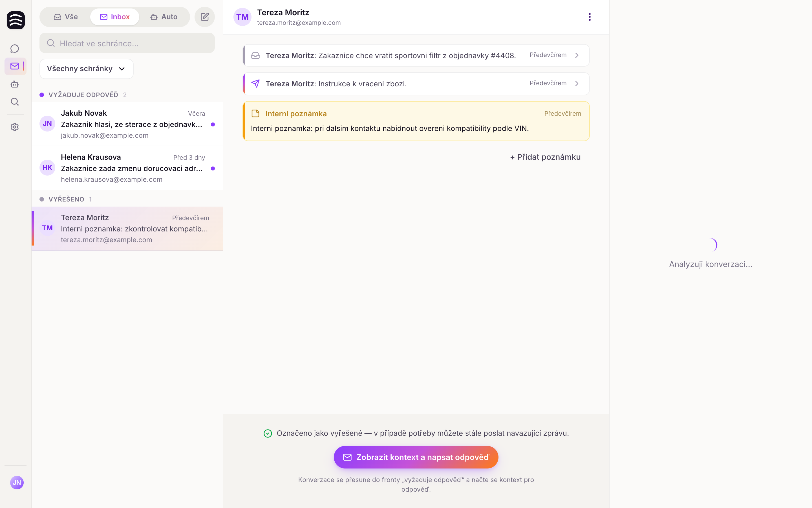Viewport: 812px width, 508px height.
Task: Switch to the Auto tab
Action: click(x=164, y=17)
